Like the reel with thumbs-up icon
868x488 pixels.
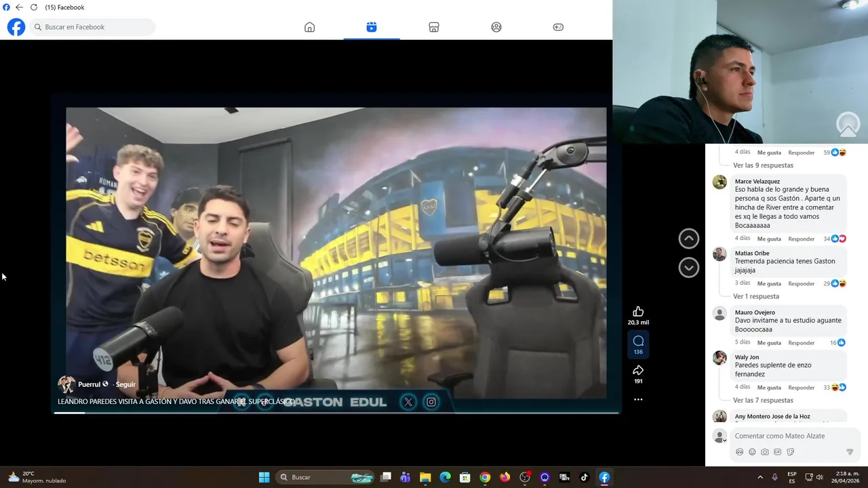coord(638,312)
